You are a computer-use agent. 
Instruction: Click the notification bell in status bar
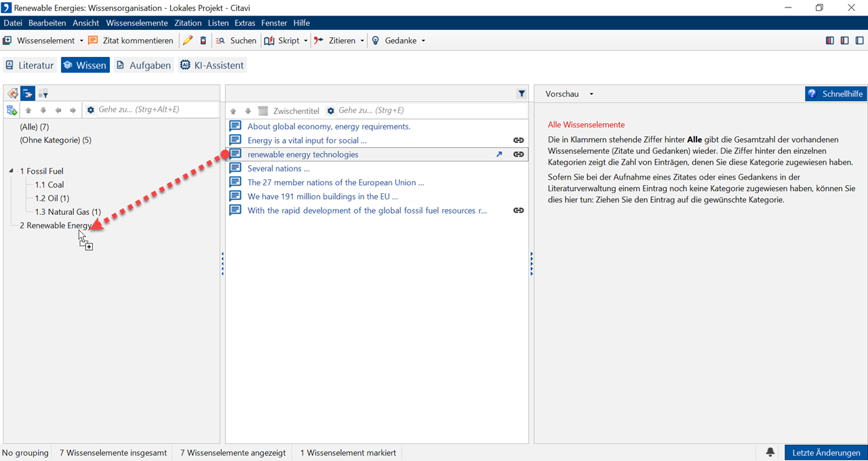point(770,452)
